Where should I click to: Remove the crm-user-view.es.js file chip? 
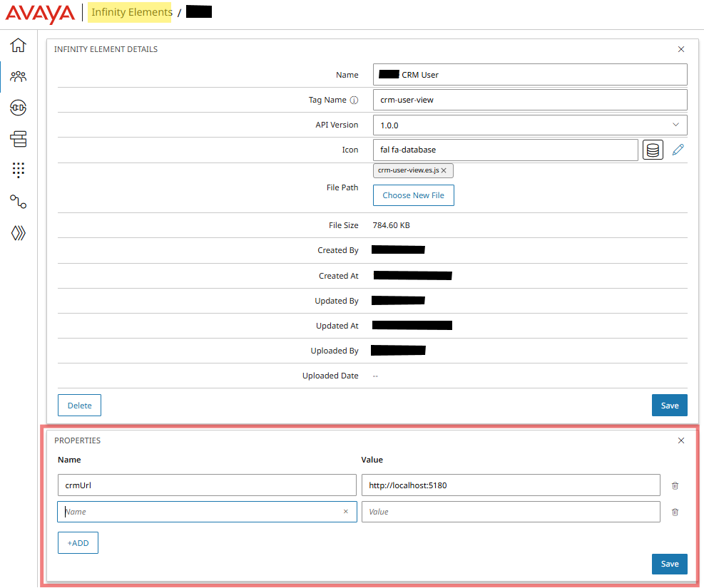pos(444,170)
